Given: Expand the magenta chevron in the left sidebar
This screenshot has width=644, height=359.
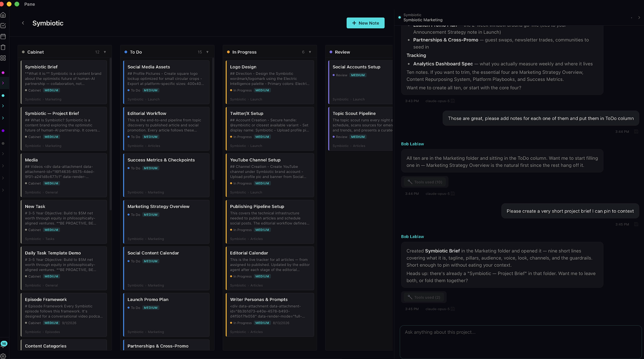Looking at the screenshot, I should pyautogui.click(x=3, y=83).
